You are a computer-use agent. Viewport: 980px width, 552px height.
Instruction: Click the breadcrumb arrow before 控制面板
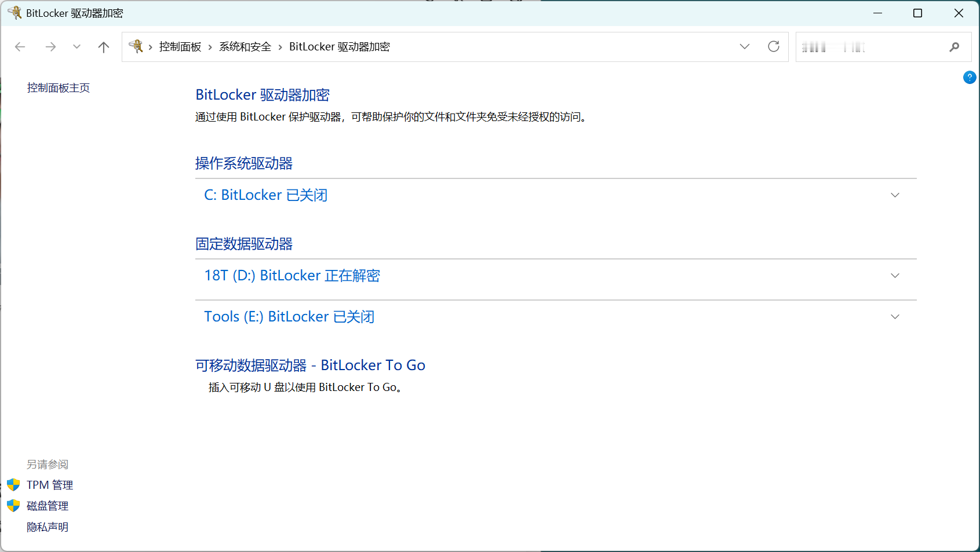pyautogui.click(x=151, y=47)
